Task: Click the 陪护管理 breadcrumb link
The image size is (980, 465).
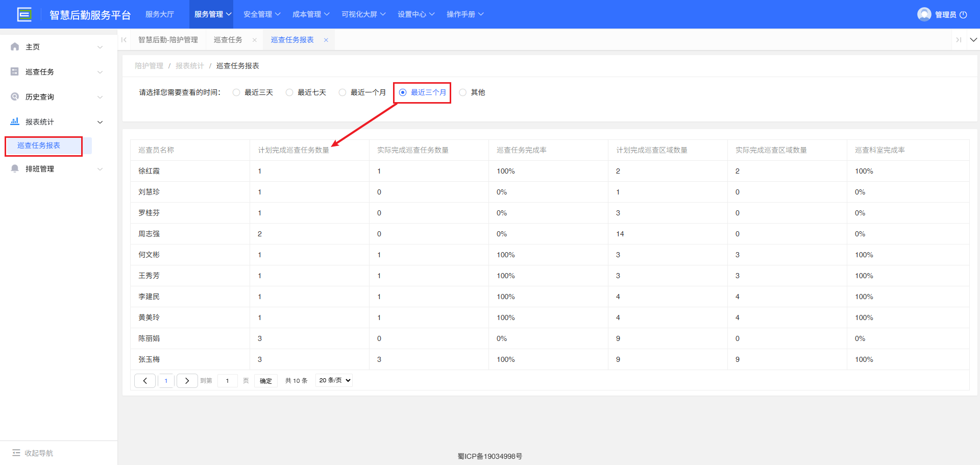Action: click(149, 66)
